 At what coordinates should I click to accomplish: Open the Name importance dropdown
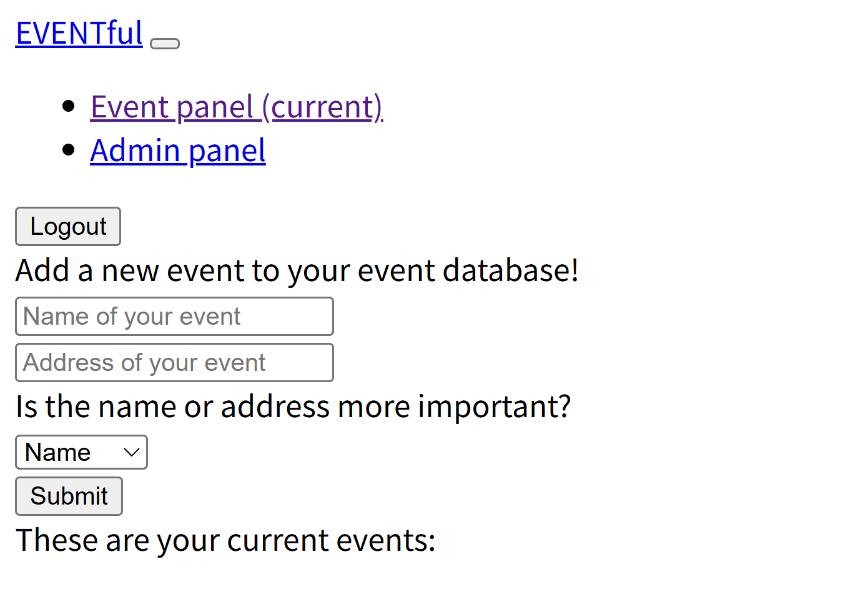click(x=81, y=453)
